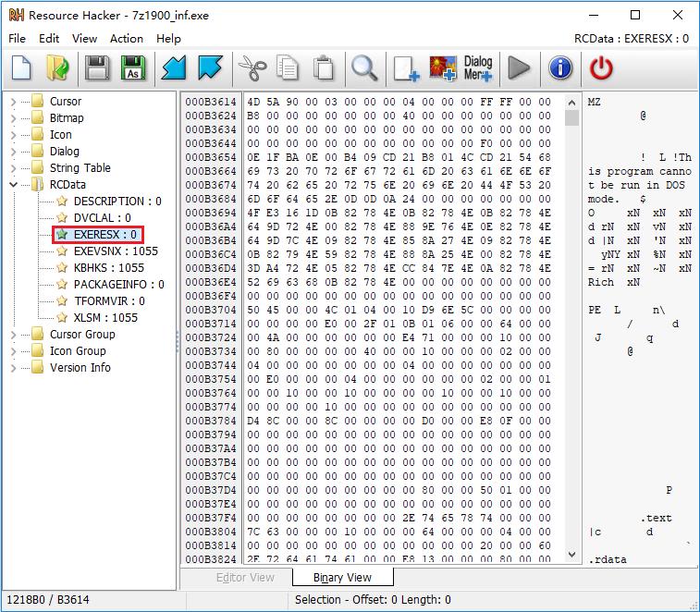Click the Save As green disk icon
700x612 pixels.
pyautogui.click(x=133, y=68)
